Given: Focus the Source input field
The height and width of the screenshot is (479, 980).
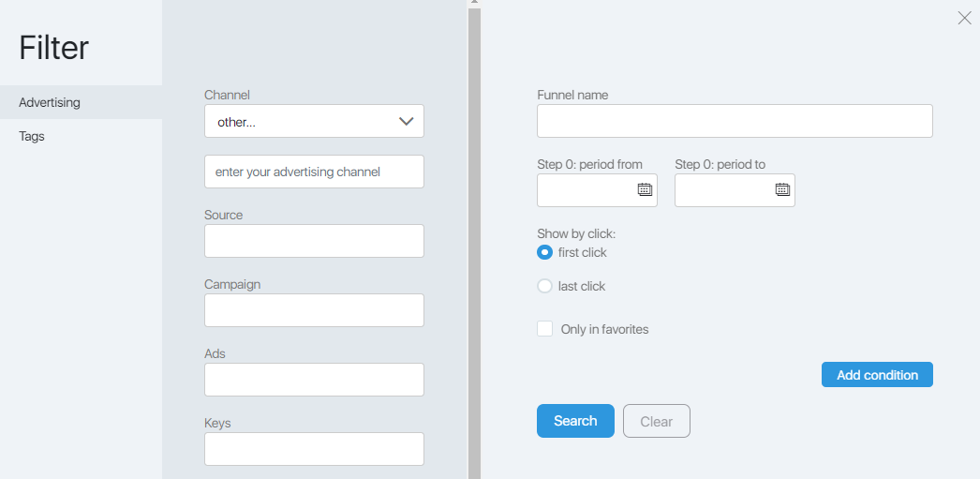Looking at the screenshot, I should (x=314, y=241).
